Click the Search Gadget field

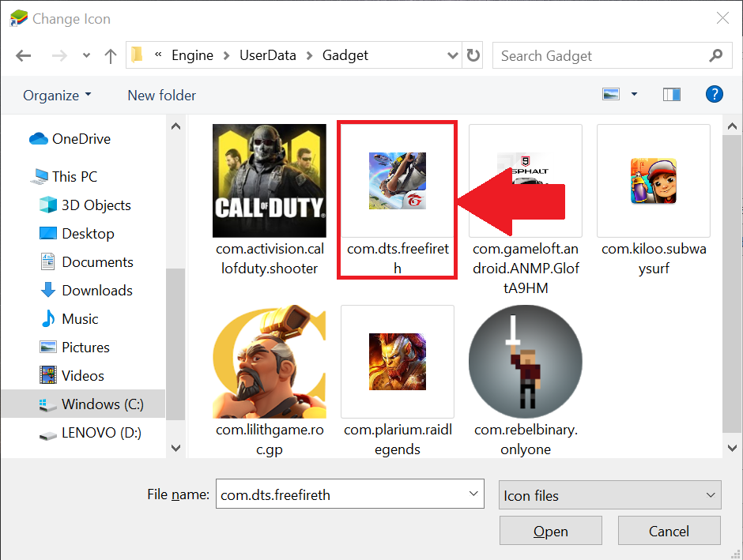pos(613,55)
